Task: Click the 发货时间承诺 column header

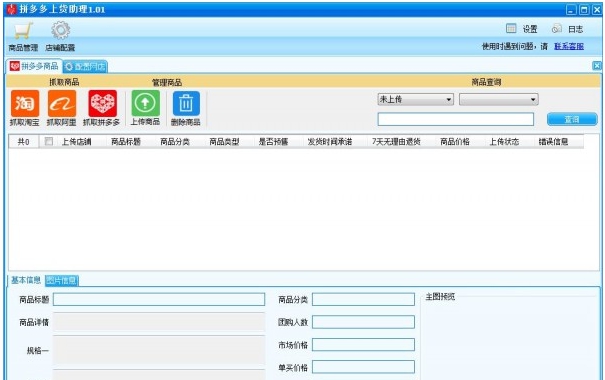Action: click(330, 142)
